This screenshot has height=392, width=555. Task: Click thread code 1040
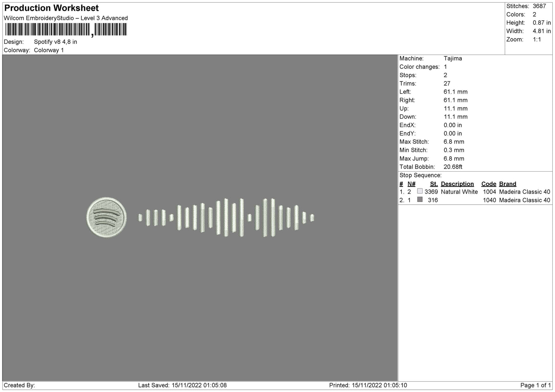(x=489, y=200)
